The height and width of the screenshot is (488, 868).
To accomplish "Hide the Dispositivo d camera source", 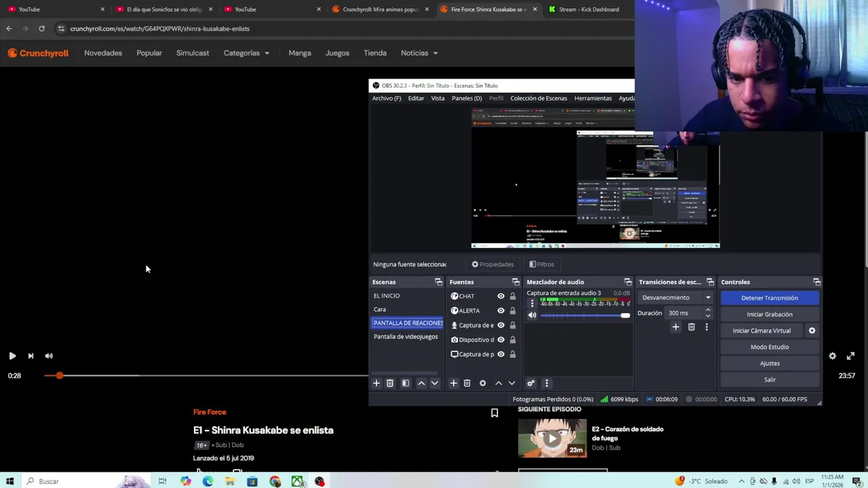I will point(500,340).
